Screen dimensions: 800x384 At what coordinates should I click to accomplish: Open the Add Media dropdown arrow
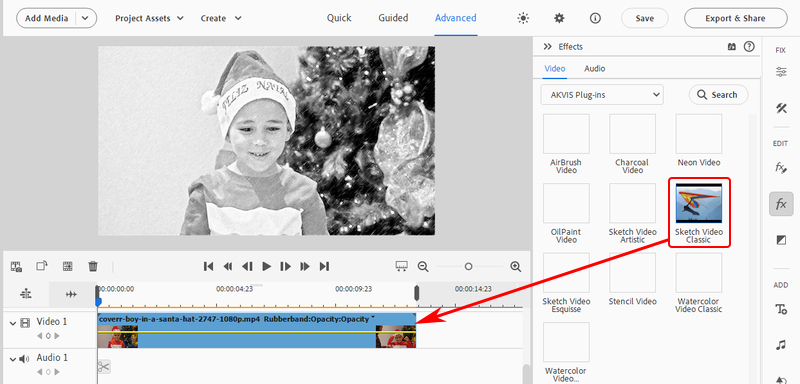click(86, 18)
